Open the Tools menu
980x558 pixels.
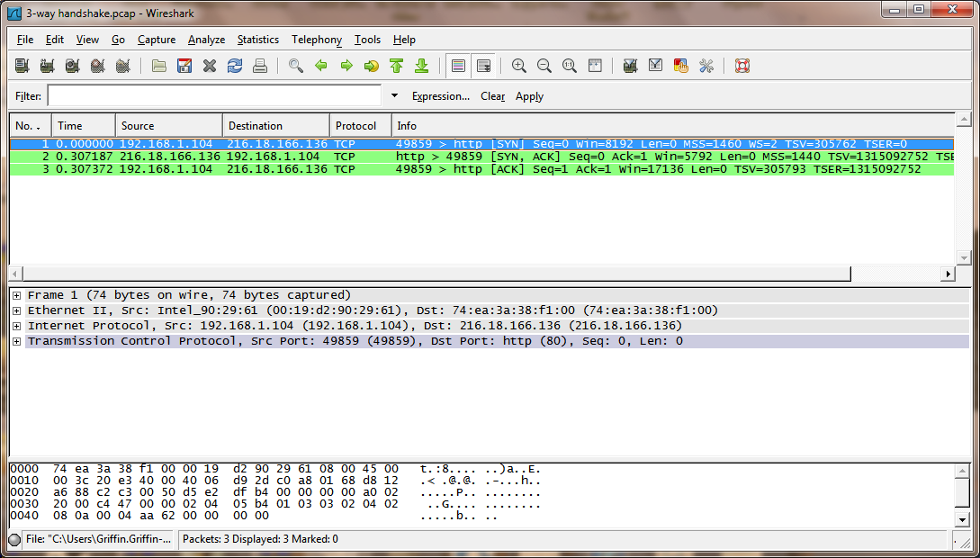[367, 40]
